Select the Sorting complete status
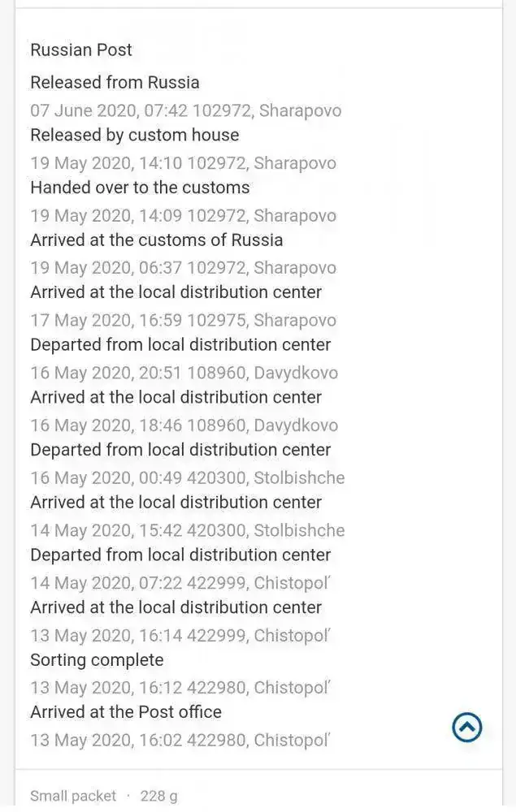Image resolution: width=516 pixels, height=812 pixels. pos(97,660)
